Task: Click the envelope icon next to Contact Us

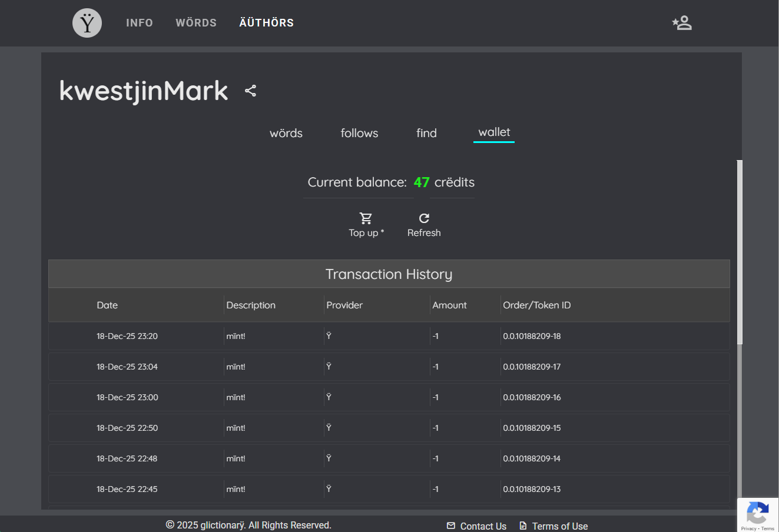Action: (x=451, y=526)
